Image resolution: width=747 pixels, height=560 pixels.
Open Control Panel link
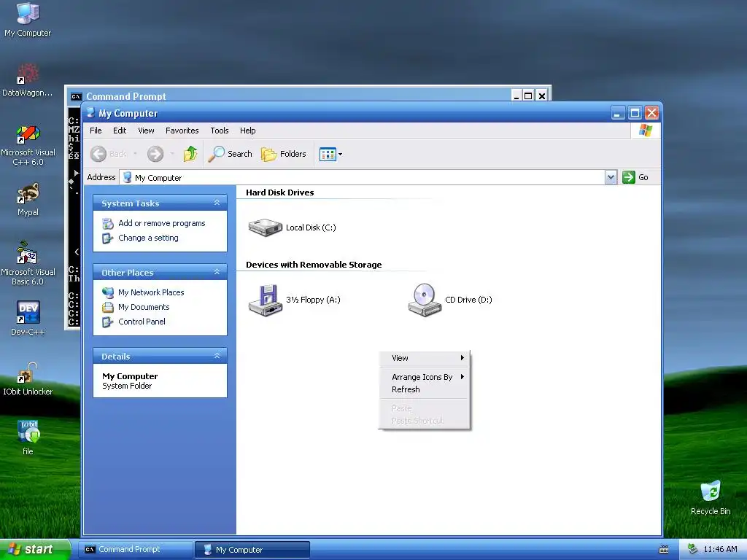pyautogui.click(x=142, y=322)
